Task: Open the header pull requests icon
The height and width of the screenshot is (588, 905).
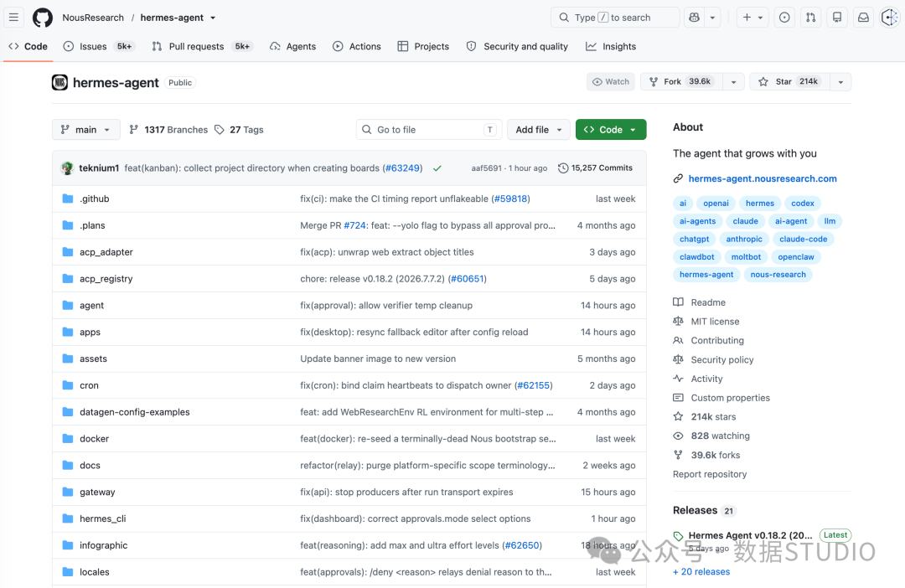Action: click(x=810, y=18)
